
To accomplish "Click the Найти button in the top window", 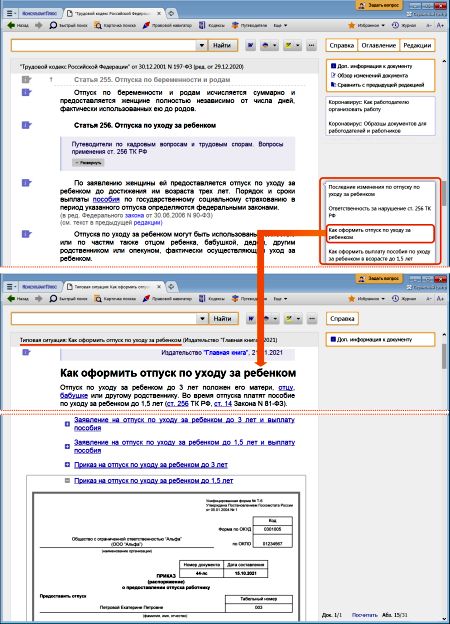I will (222, 45).
